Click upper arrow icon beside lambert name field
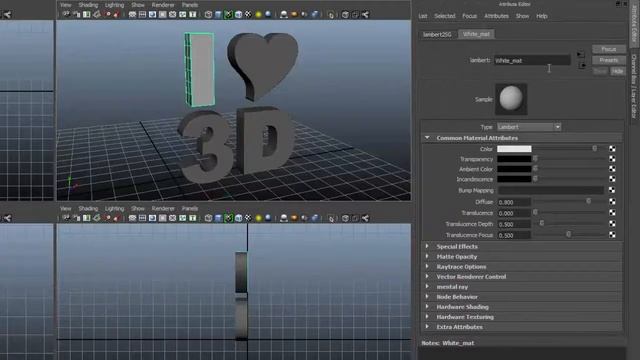640x360 pixels. 581,54
